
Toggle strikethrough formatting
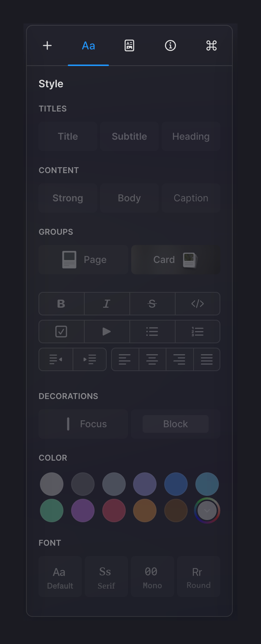(152, 304)
